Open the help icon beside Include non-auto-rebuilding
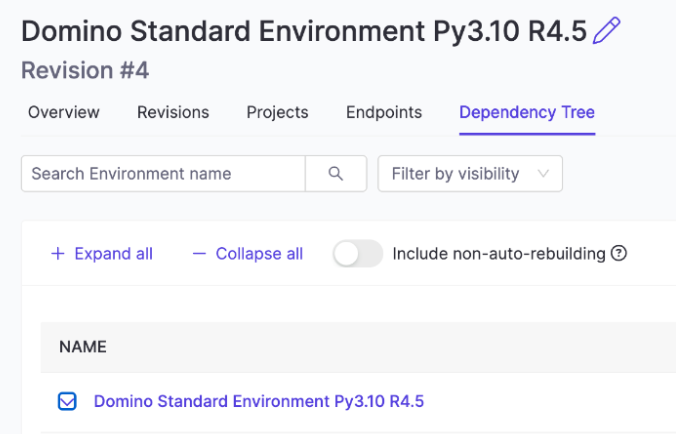 tap(619, 254)
